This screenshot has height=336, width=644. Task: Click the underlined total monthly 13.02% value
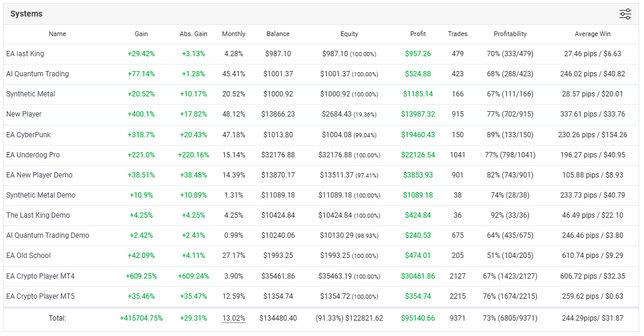234,318
